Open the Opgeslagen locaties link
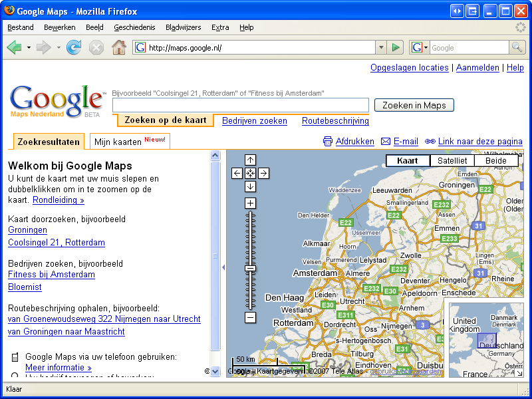 click(x=409, y=68)
